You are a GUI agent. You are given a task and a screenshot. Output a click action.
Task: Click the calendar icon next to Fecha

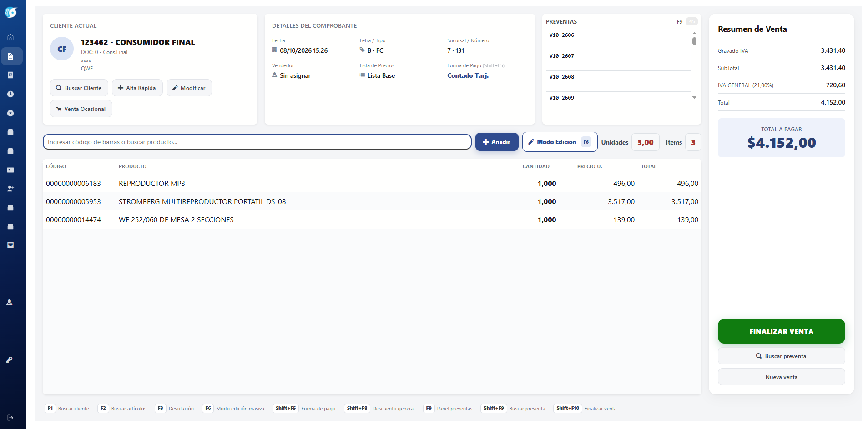(x=274, y=50)
